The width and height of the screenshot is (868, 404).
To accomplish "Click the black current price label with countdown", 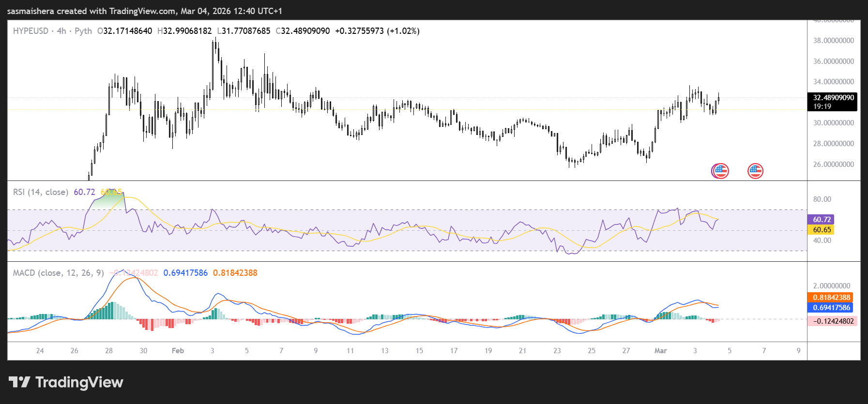I will pyautogui.click(x=832, y=102).
